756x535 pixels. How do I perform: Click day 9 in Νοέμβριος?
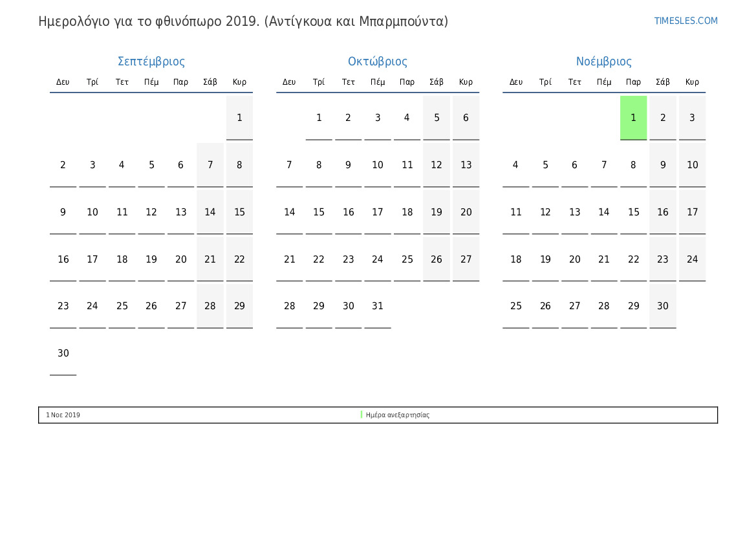662,165
